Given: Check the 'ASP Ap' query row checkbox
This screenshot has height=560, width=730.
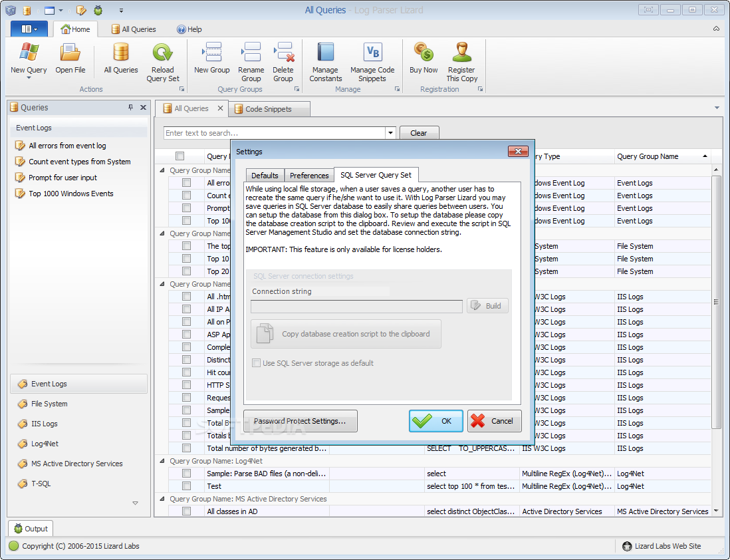Looking at the screenshot, I should pos(187,335).
